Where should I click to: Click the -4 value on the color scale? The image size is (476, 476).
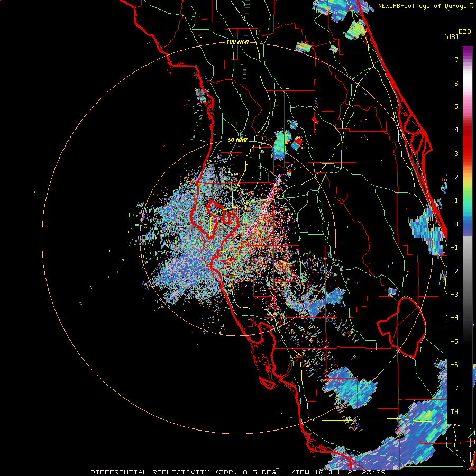(x=454, y=318)
